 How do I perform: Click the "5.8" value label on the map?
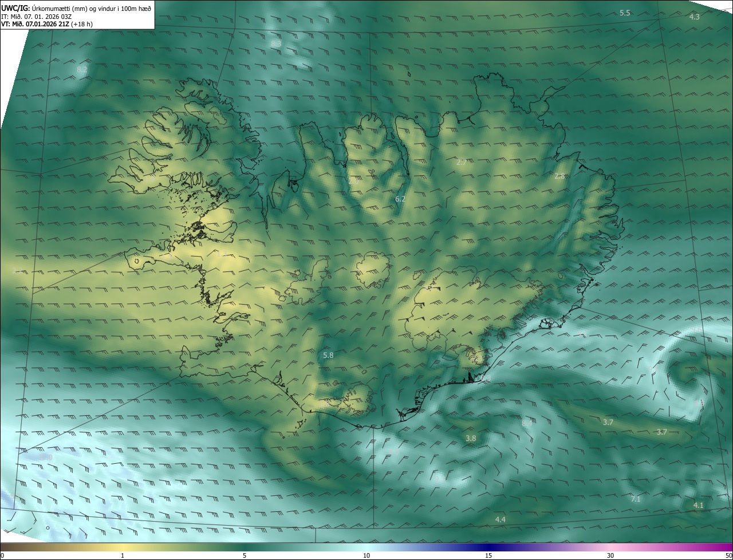[x=328, y=356]
